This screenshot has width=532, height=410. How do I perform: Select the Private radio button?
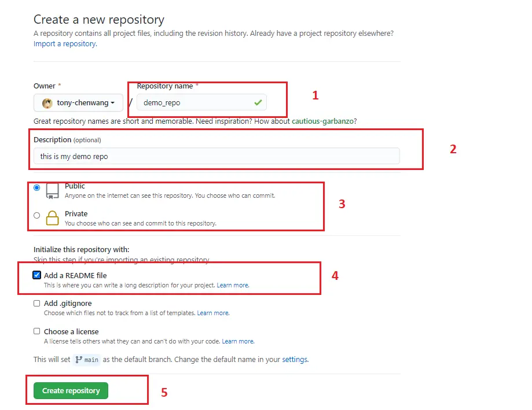point(36,215)
